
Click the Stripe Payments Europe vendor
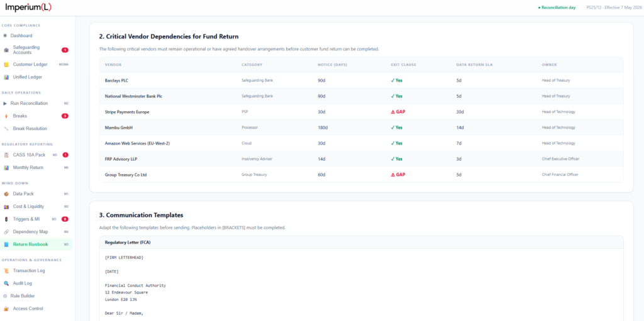pos(127,112)
